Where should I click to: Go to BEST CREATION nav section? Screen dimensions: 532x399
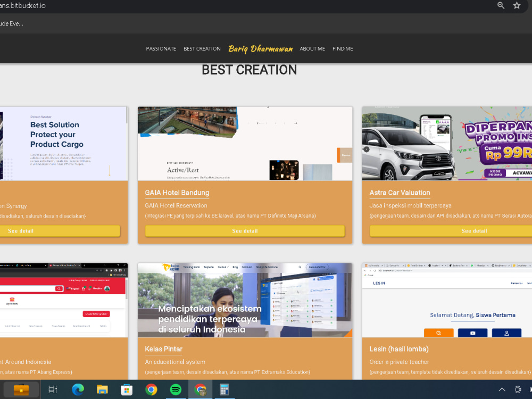(x=202, y=48)
